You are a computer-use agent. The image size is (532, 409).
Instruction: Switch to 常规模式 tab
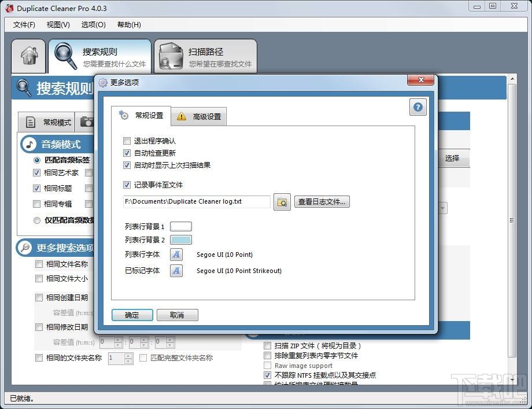[46, 122]
